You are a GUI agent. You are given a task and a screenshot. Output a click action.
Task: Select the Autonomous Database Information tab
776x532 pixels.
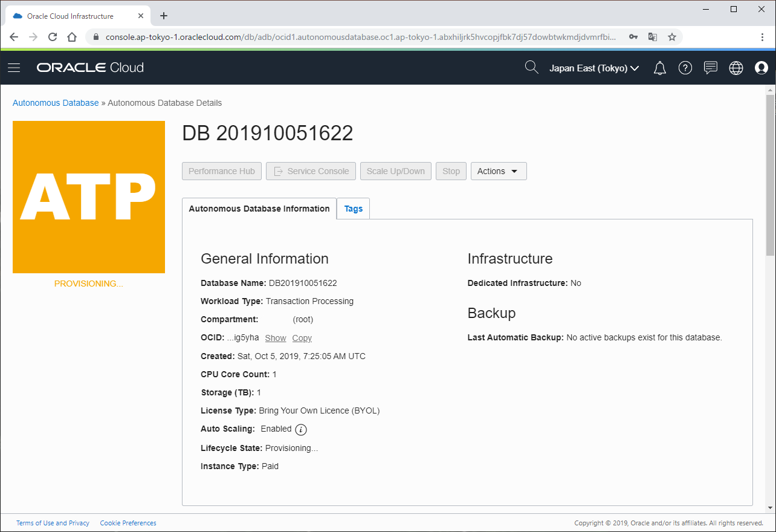[259, 209]
